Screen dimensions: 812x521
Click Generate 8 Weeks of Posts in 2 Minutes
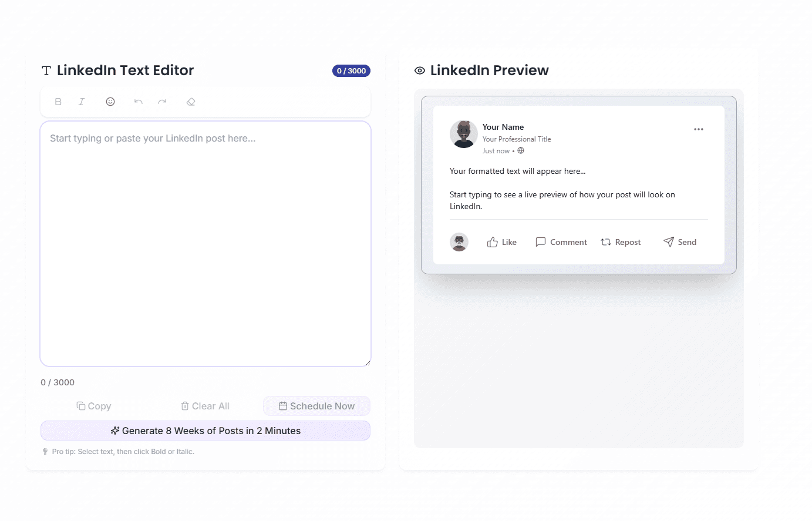pyautogui.click(x=205, y=431)
